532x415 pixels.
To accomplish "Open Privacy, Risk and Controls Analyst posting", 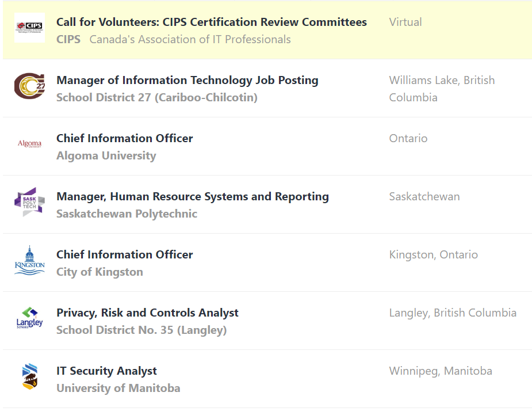I will tap(147, 313).
